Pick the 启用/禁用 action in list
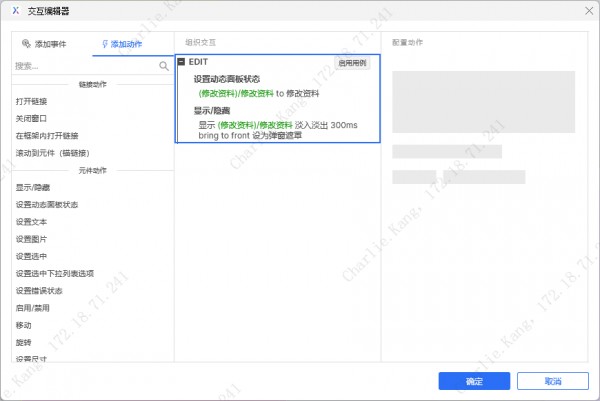This screenshot has height=401, width=600. click(x=33, y=307)
